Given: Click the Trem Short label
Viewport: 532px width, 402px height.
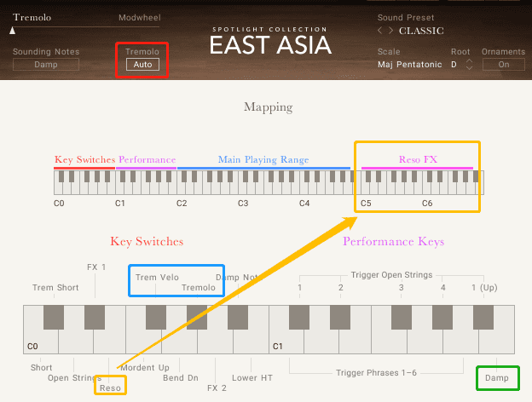Looking at the screenshot, I should point(55,287).
